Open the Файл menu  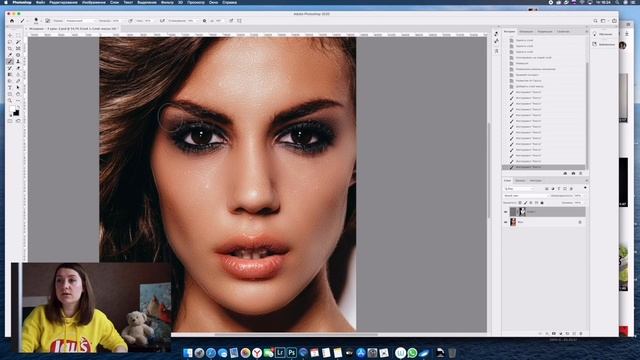(40, 2)
